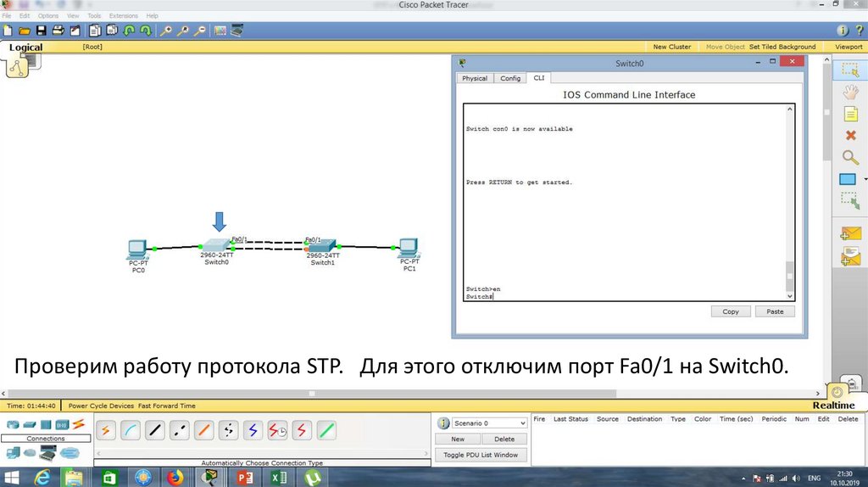
Task: Select the End Devices category
Action: pyautogui.click(x=13, y=453)
